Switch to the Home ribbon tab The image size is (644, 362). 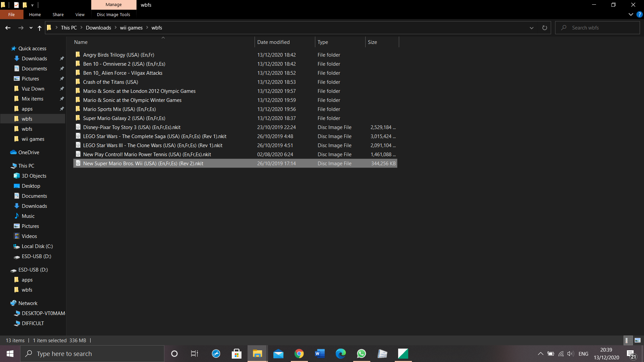pos(35,14)
